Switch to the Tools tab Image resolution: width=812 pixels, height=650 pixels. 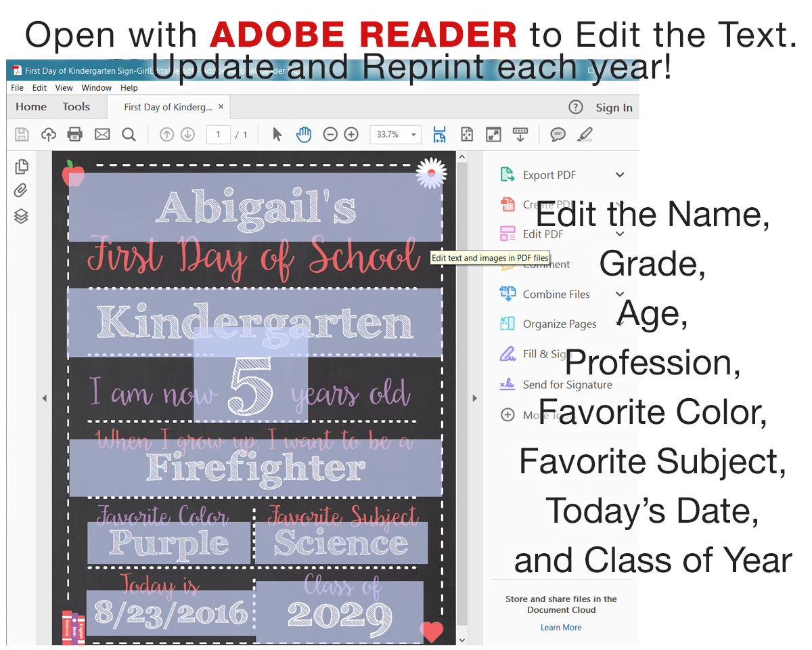pos(76,107)
